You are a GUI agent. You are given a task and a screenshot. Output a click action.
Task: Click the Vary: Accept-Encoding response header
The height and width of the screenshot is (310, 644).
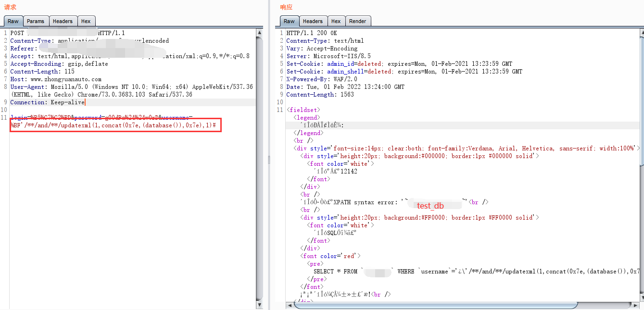322,49
